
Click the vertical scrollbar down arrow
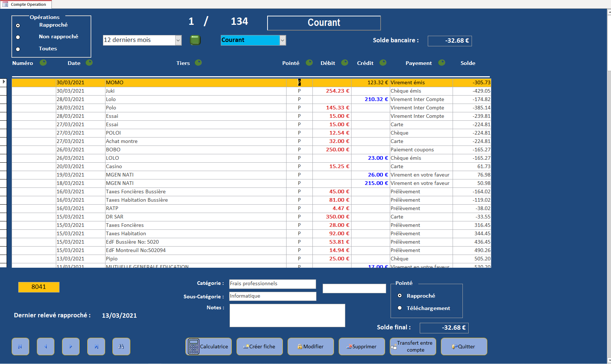click(609, 361)
